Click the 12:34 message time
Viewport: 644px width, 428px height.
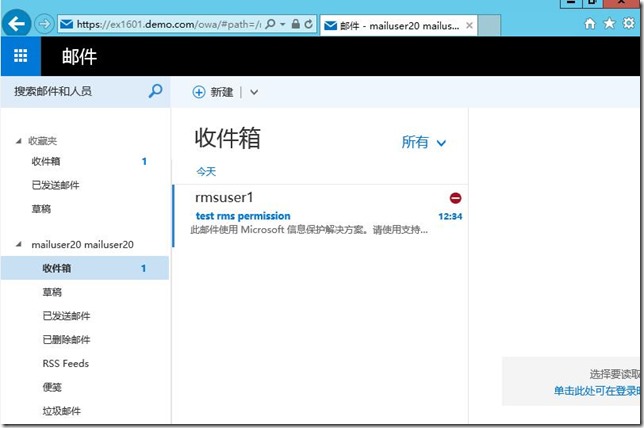450,216
